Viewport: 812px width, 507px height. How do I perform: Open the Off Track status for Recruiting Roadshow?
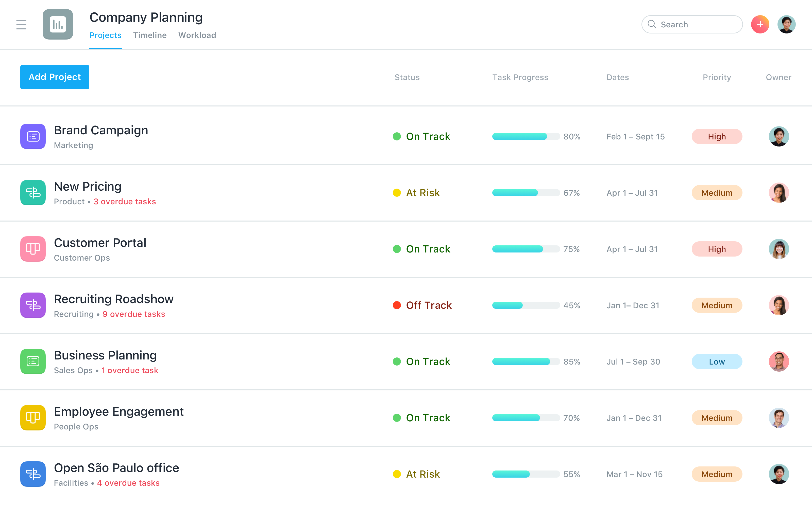pyautogui.click(x=422, y=305)
